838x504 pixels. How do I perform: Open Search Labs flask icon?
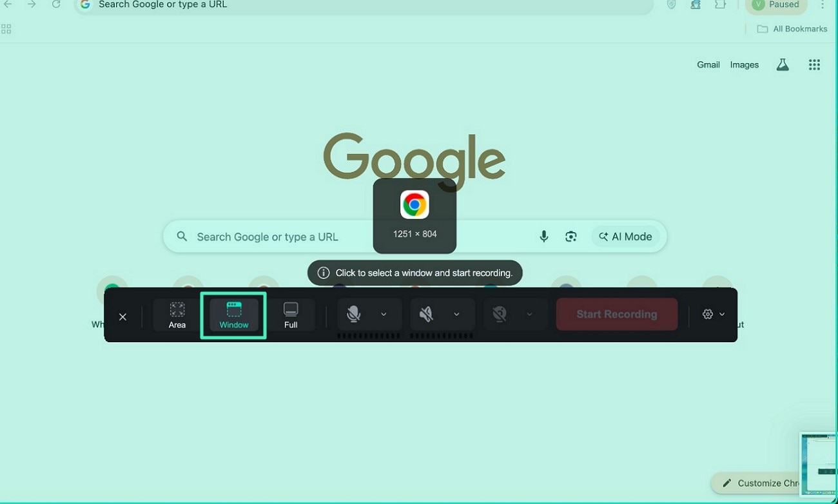tap(783, 64)
